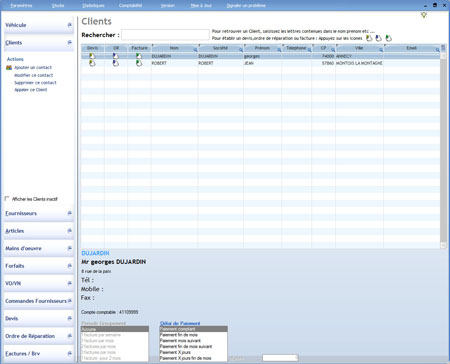Open the Mise à Jour menu
The image size is (450, 364).
[x=201, y=6]
